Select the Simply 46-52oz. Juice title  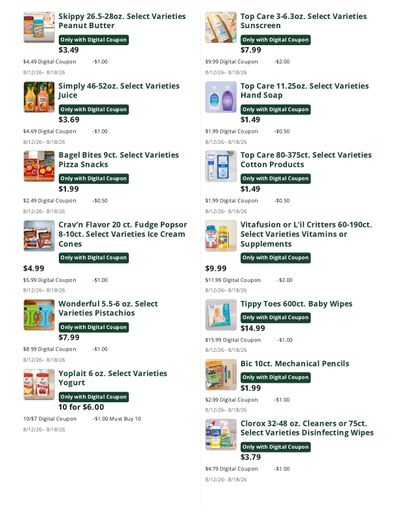119,90
